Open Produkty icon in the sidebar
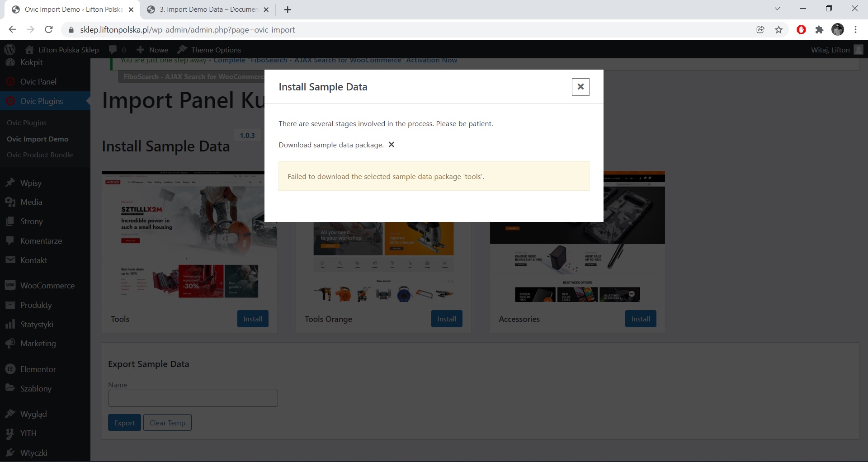The height and width of the screenshot is (462, 868). click(x=10, y=305)
